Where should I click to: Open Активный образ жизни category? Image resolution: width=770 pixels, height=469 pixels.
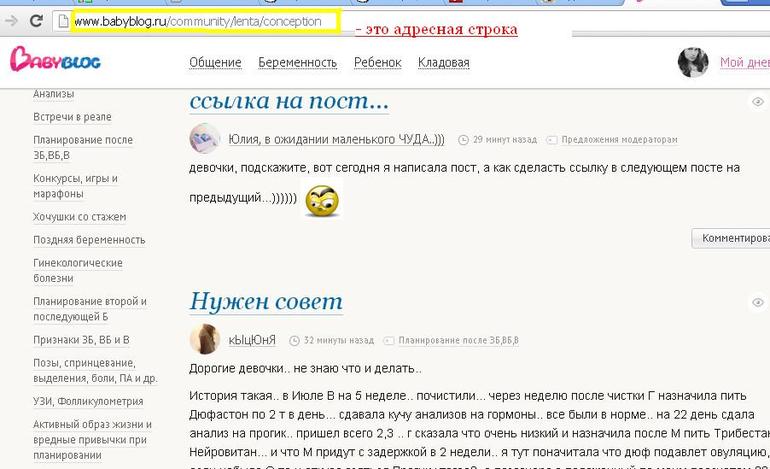click(92, 439)
